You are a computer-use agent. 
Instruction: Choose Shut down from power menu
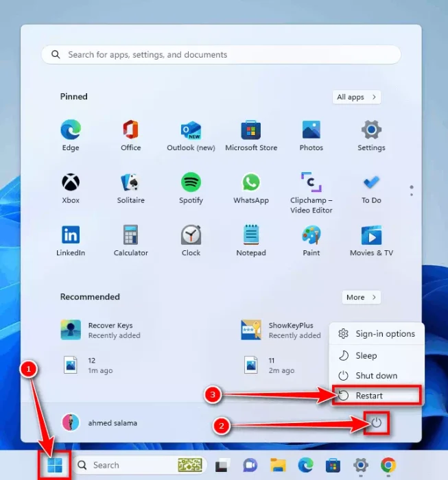[377, 376]
